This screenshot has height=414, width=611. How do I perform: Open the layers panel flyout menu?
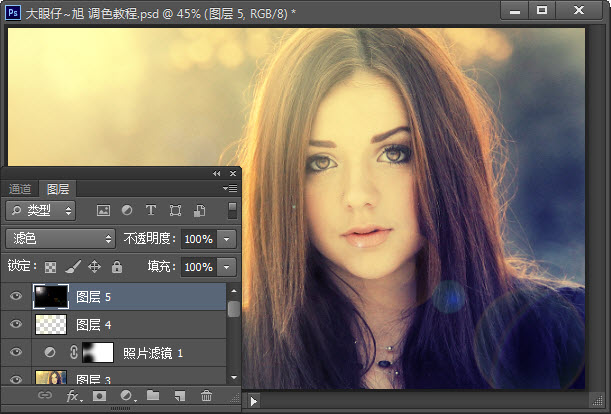[230, 188]
